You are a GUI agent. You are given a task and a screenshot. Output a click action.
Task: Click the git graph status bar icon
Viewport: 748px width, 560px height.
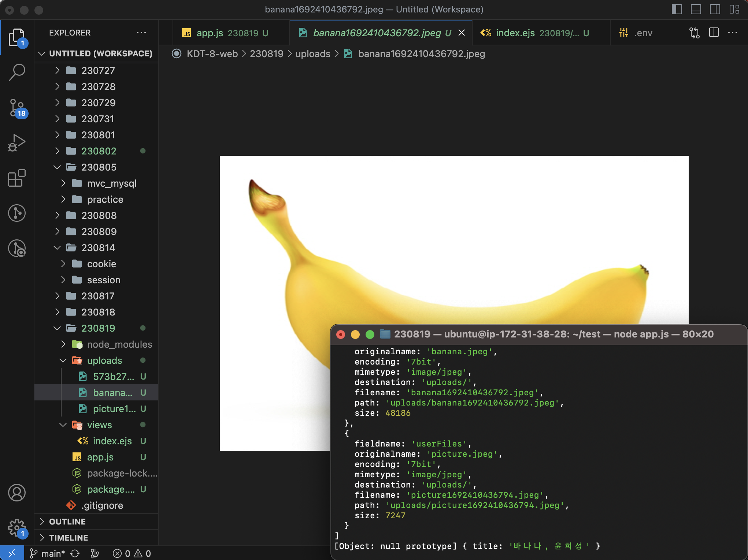(x=95, y=553)
